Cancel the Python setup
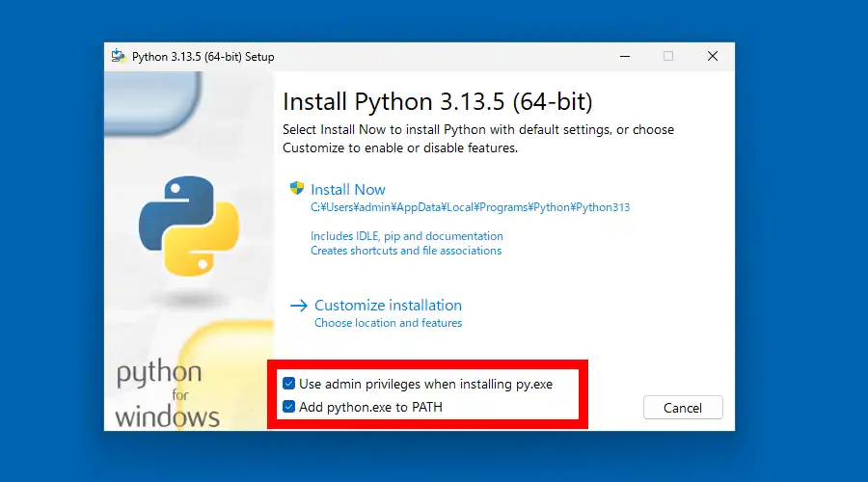This screenshot has height=482, width=868. pos(683,408)
